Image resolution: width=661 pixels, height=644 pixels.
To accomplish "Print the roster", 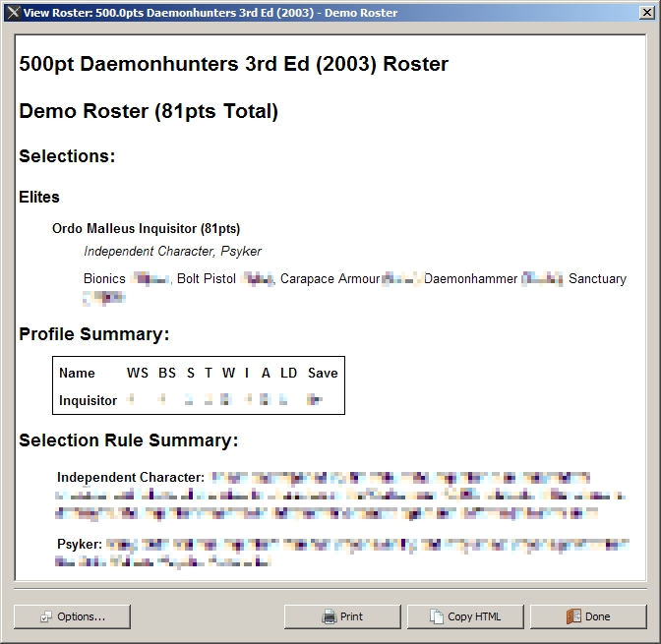I will [342, 616].
